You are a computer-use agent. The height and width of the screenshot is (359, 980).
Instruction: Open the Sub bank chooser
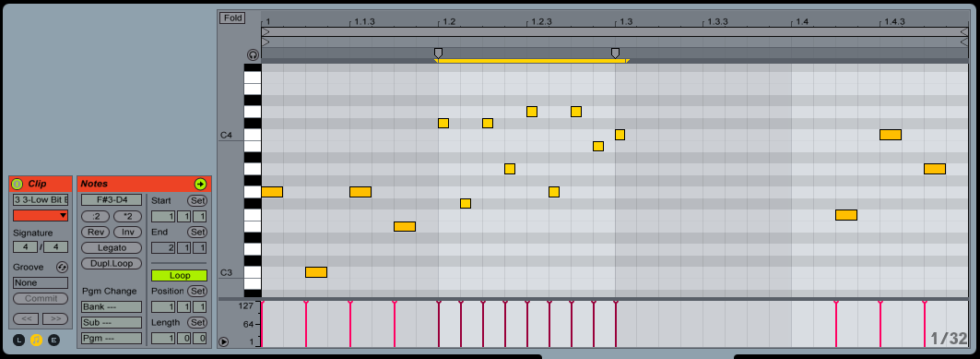coord(112,323)
